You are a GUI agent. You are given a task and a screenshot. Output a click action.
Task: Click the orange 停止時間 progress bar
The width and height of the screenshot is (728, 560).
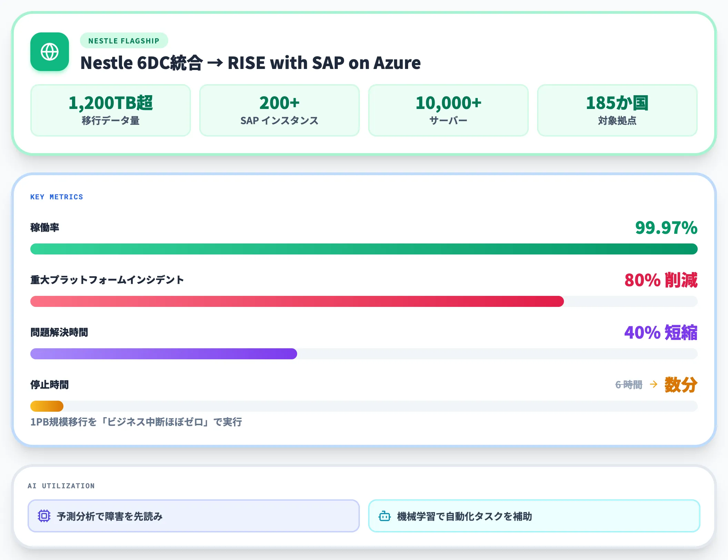click(47, 406)
